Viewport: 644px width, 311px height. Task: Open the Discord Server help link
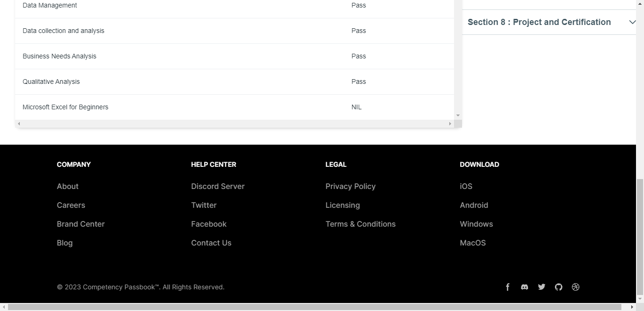218,187
